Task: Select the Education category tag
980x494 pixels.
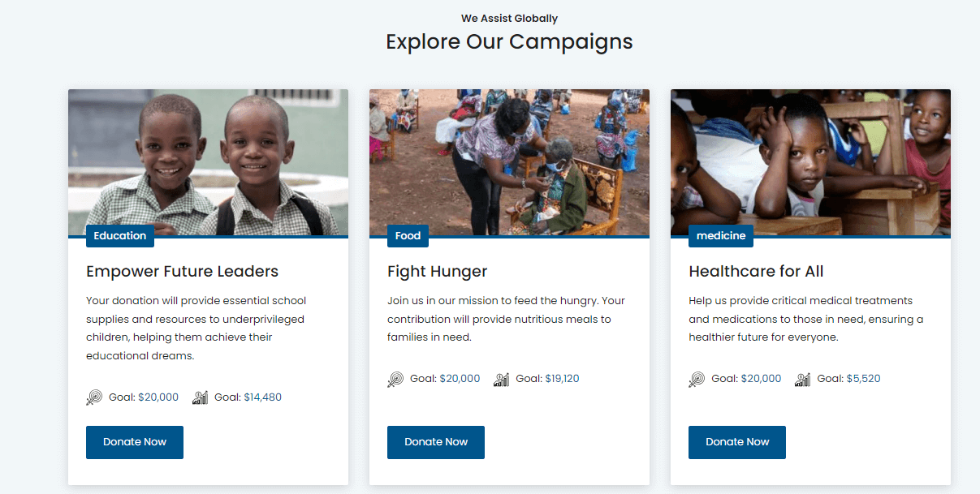Action: (120, 236)
